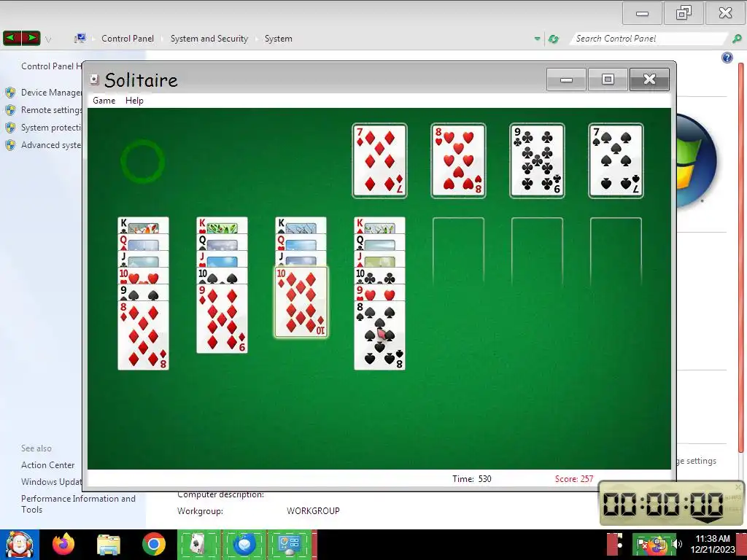Maximize the Solitaire window

pos(608,79)
